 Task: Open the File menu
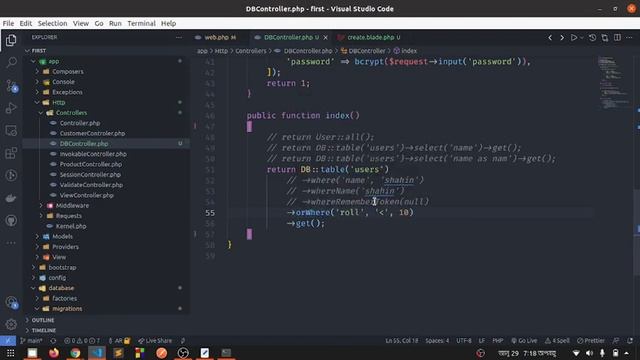[8, 23]
